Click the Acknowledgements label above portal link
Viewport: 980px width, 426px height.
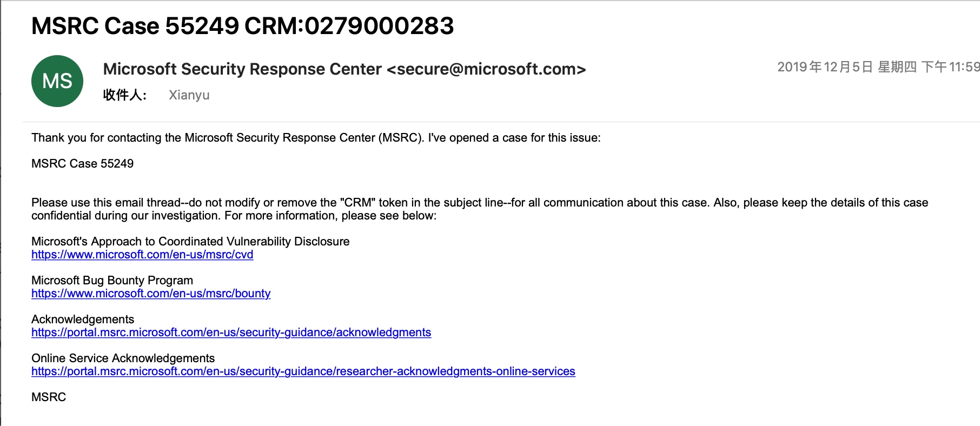(x=83, y=319)
